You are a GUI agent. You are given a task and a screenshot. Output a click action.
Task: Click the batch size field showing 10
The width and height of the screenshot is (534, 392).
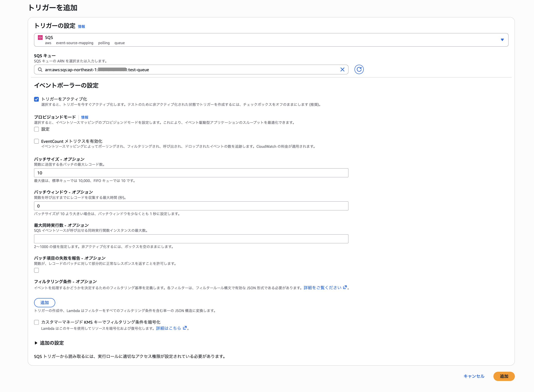(191, 173)
